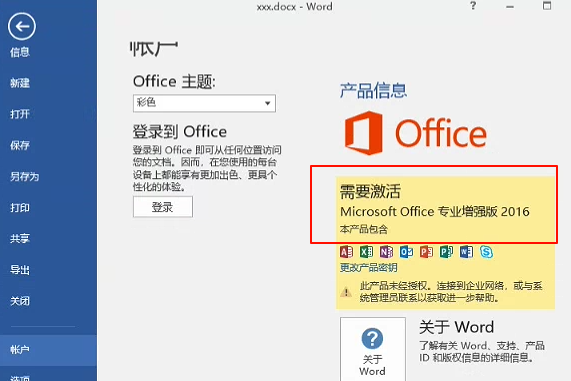Click the Word application icon in product list
The width and height of the screenshot is (571, 381).
coord(466,252)
